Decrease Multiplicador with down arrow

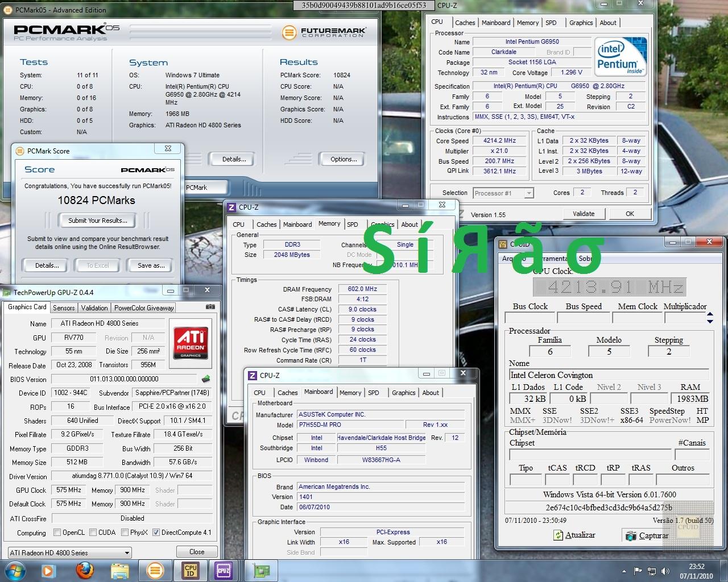(x=710, y=321)
